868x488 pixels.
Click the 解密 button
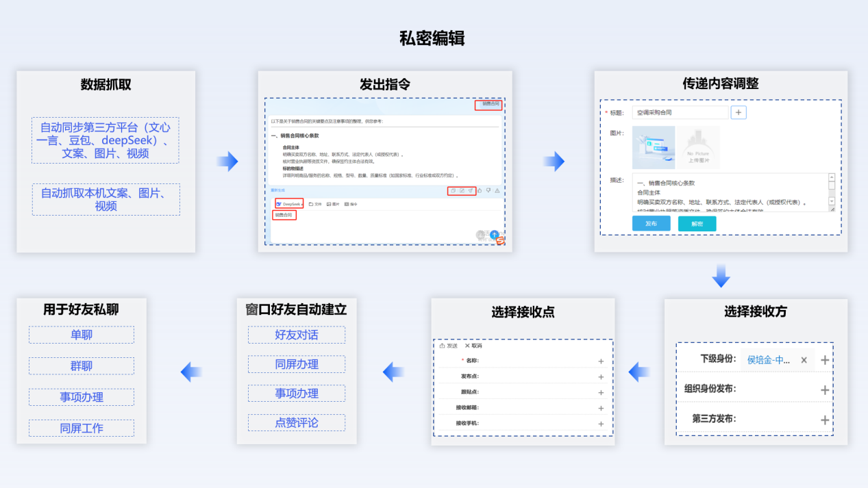coord(697,224)
